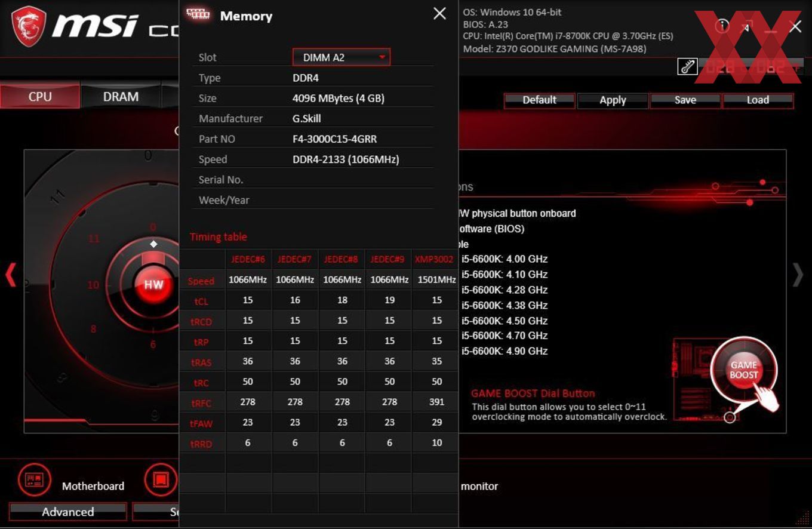Switch to the DRAM tab
This screenshot has height=529, width=812.
[121, 97]
